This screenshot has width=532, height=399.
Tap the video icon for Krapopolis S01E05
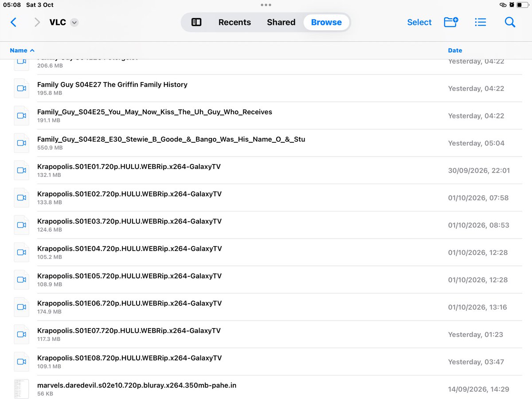(21, 280)
